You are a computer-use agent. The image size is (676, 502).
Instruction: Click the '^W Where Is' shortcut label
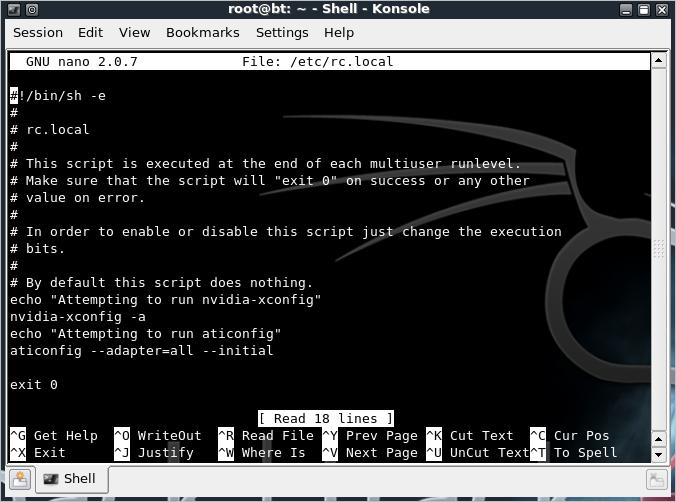[x=262, y=453]
